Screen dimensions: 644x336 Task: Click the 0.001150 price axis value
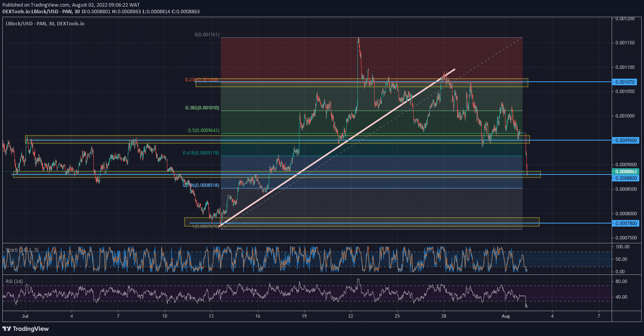pyautogui.click(x=625, y=43)
